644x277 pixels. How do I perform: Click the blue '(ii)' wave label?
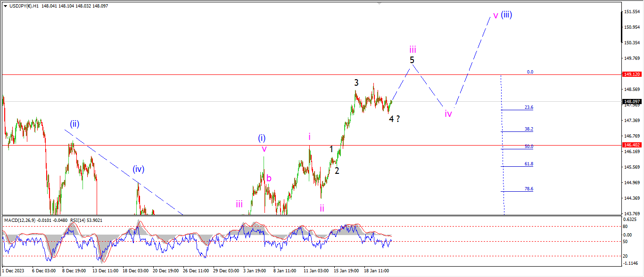pos(74,124)
